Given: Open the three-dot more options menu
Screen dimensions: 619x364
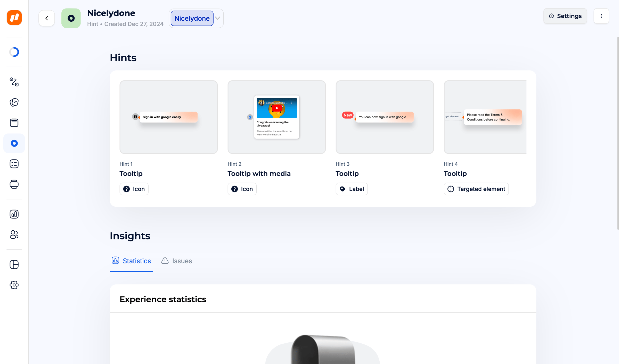Looking at the screenshot, I should click(601, 16).
